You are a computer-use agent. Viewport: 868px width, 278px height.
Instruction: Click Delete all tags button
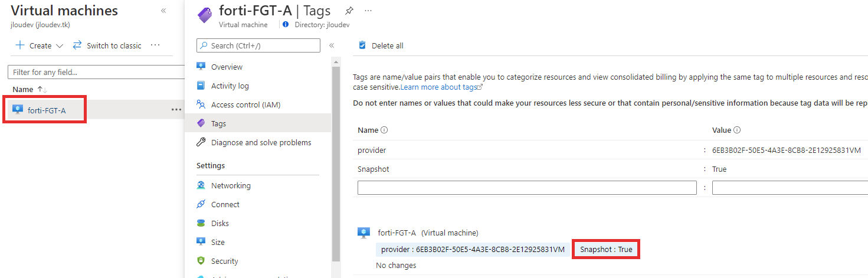pyautogui.click(x=381, y=45)
